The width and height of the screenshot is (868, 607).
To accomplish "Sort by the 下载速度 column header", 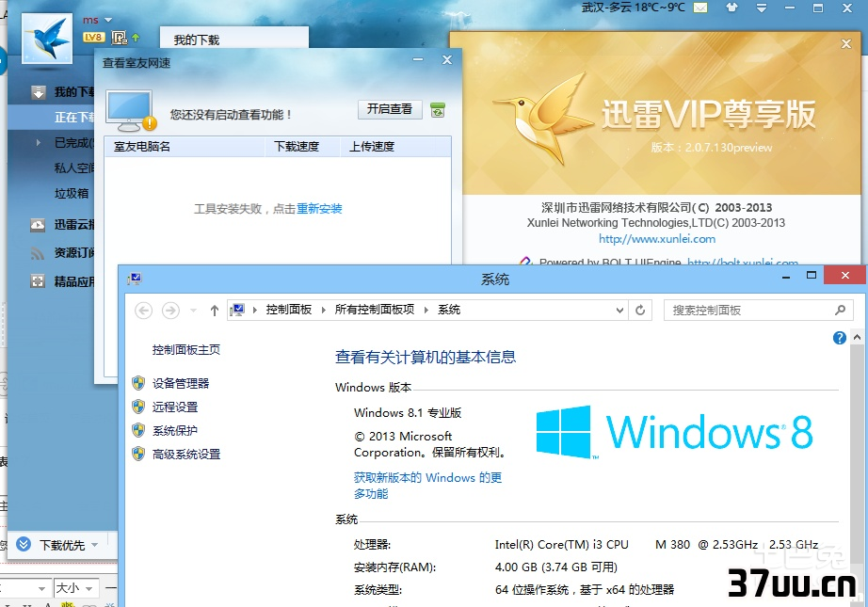I will coord(301,147).
